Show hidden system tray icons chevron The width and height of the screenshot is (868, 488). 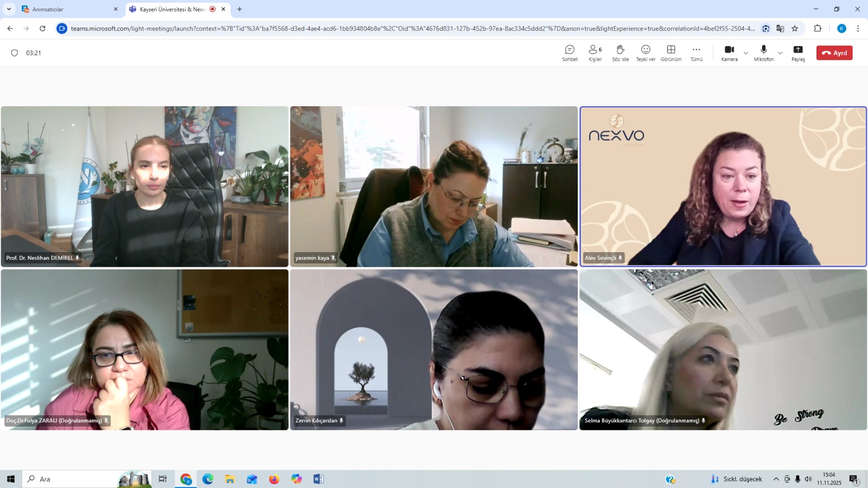(x=776, y=479)
